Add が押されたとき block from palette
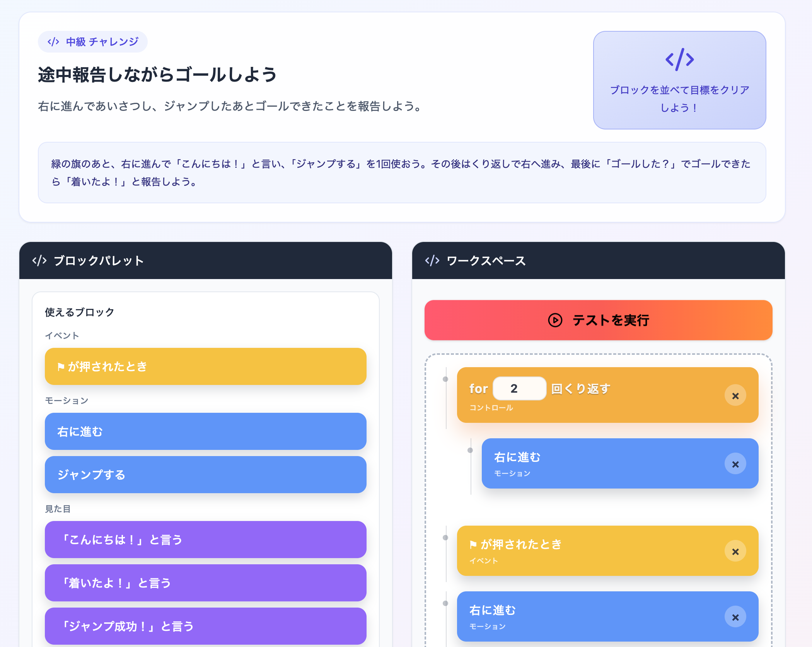Viewport: 812px width, 647px height. pyautogui.click(x=205, y=366)
